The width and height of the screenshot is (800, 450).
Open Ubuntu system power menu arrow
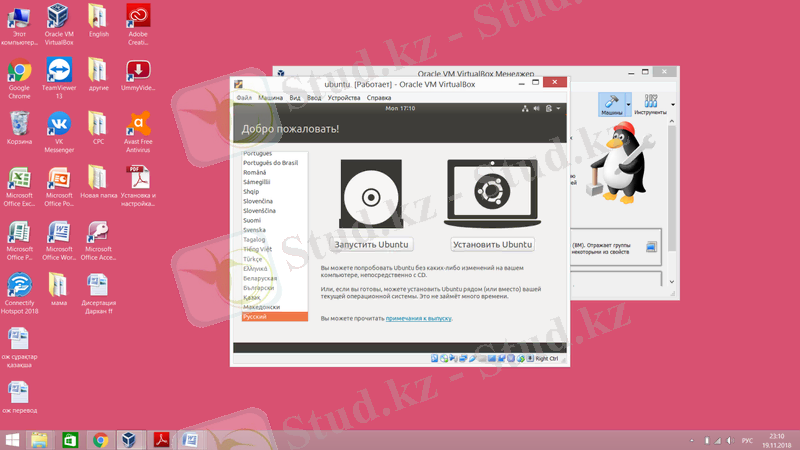coord(559,108)
